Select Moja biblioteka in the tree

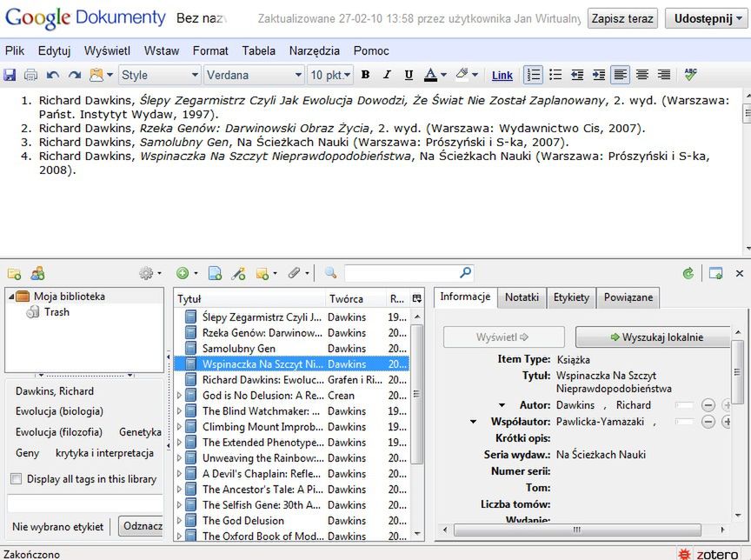(x=70, y=297)
